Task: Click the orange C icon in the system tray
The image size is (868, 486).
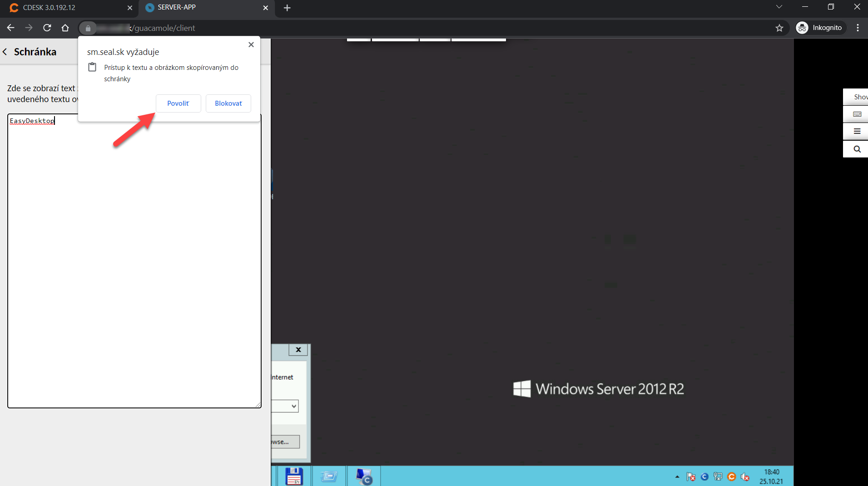Action: click(x=731, y=476)
